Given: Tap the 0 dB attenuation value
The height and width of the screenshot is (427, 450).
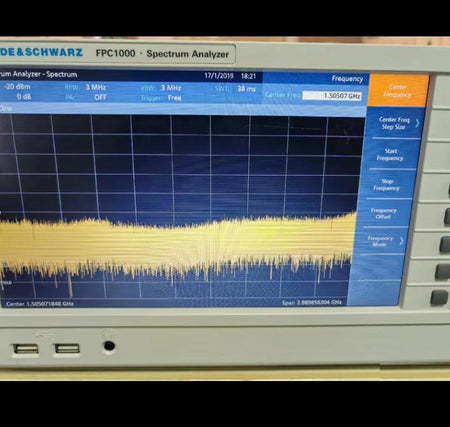Looking at the screenshot, I should 24,97.
